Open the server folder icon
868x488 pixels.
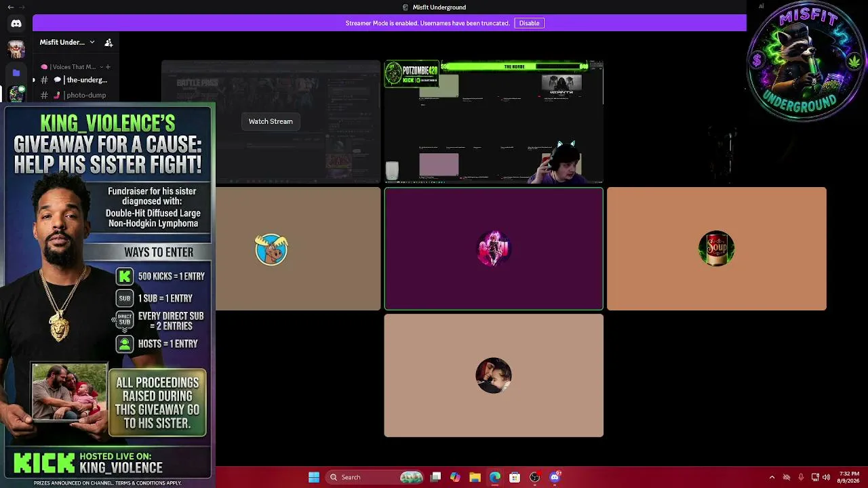point(16,73)
